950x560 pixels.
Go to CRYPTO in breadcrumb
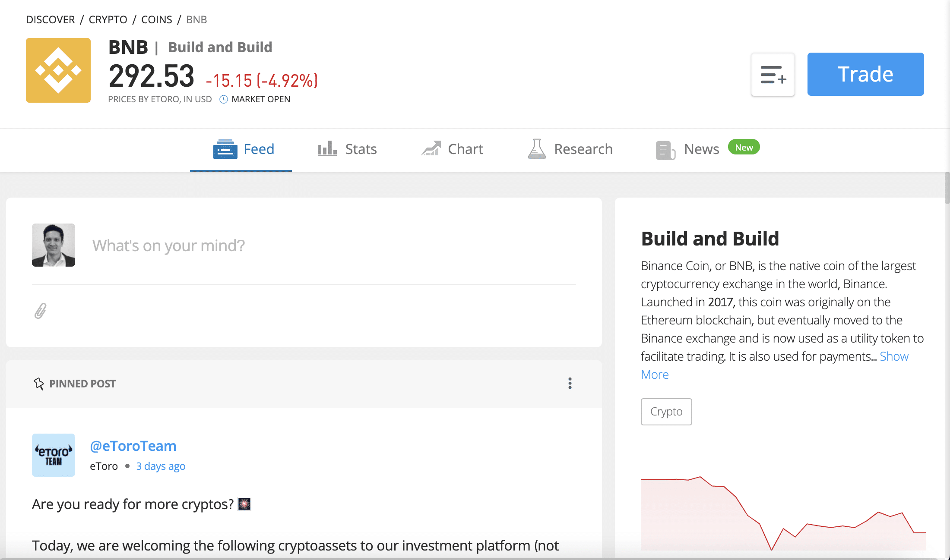(x=108, y=19)
